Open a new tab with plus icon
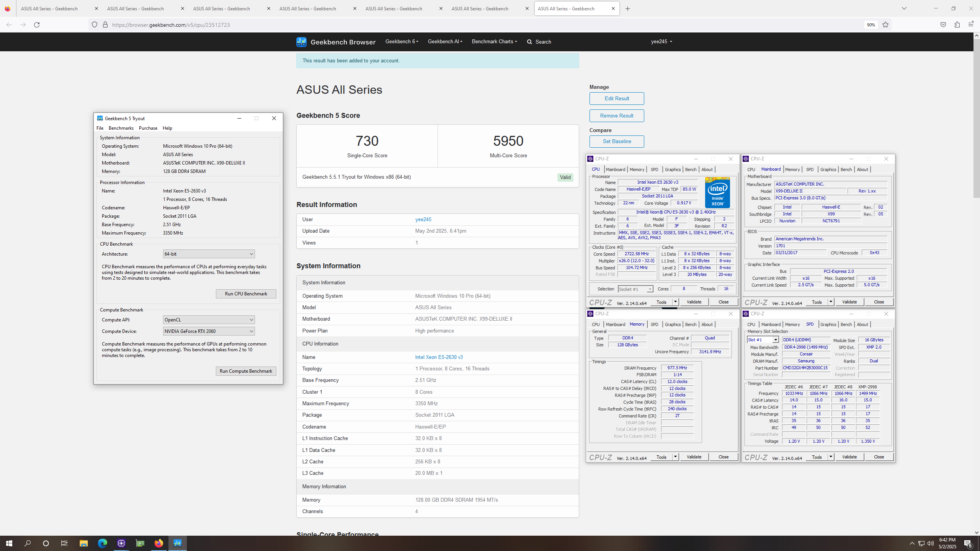The width and height of the screenshot is (980, 551). (x=627, y=8)
